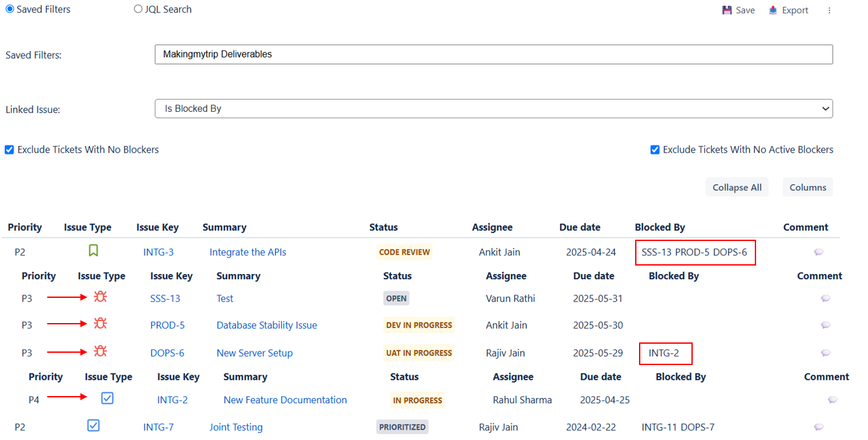Open the three-dot more options menu
Viewport: 868px width, 440px height.
829,10
